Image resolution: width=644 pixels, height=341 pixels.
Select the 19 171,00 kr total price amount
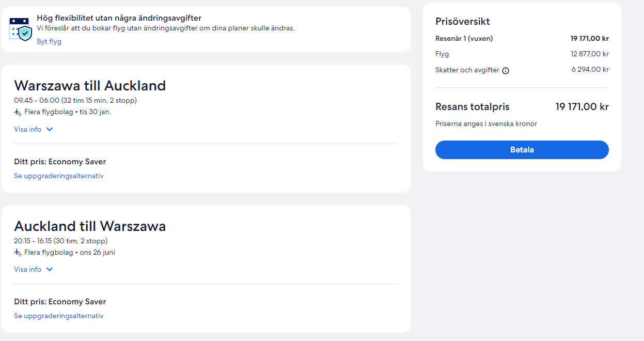582,107
